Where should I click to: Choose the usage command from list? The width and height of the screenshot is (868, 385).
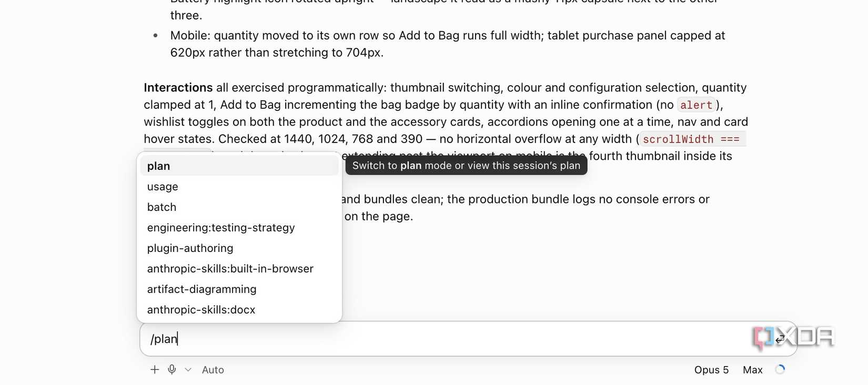coord(239,187)
